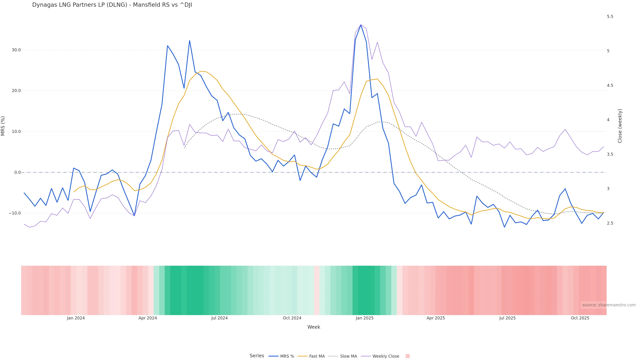
Task: Click the pink legend color swatch
Action: (x=408, y=356)
